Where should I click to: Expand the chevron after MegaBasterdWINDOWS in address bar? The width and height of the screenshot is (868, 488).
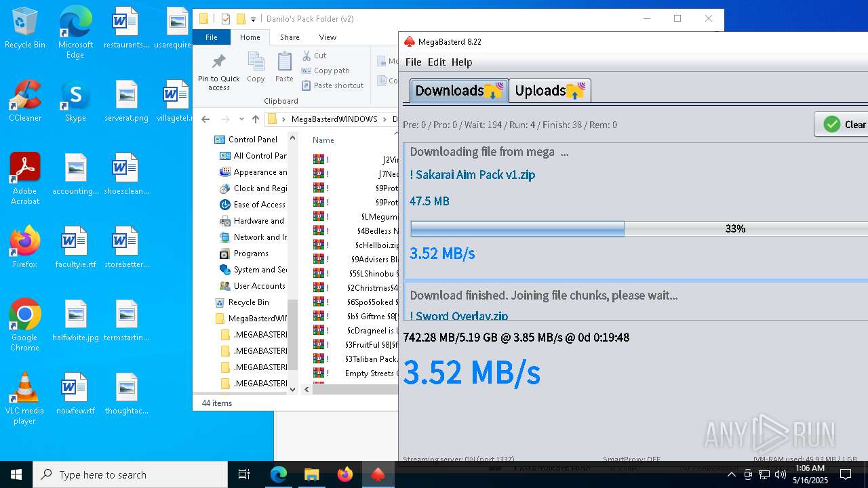(x=384, y=119)
